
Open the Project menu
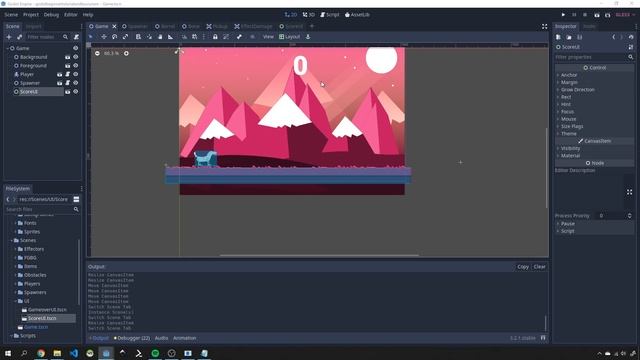point(31,15)
